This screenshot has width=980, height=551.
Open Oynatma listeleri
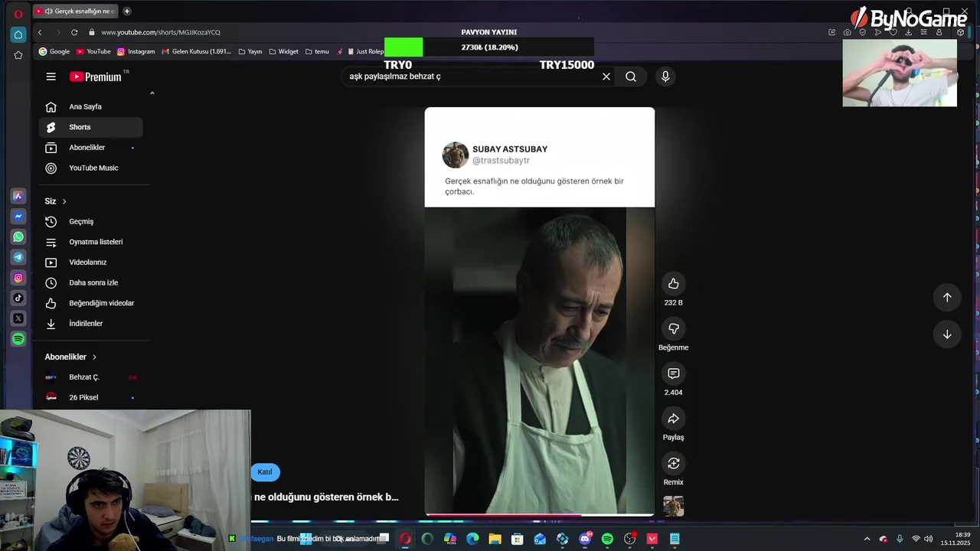[90, 242]
